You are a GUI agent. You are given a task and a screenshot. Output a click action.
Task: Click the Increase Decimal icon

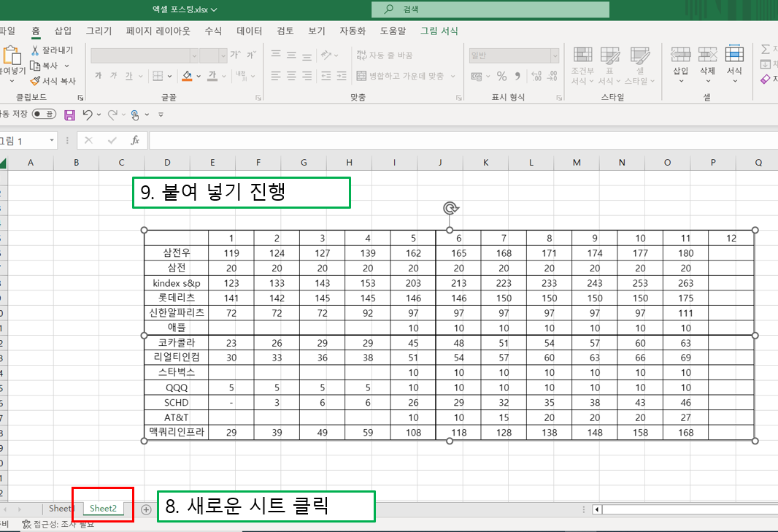(x=536, y=76)
